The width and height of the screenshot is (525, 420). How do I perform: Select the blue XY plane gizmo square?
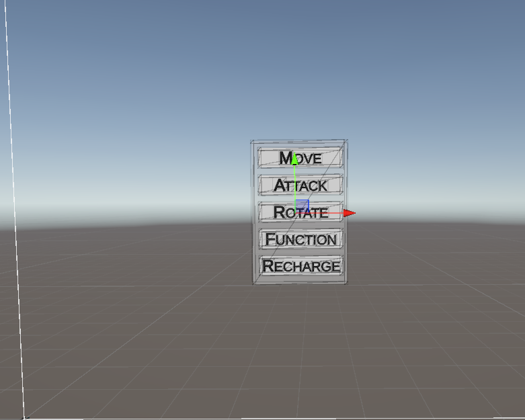(302, 206)
